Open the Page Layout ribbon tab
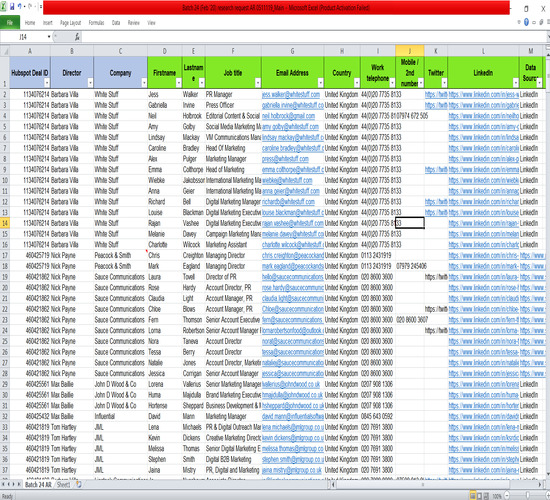Image resolution: width=550 pixels, height=500 pixels. pyautogui.click(x=71, y=22)
